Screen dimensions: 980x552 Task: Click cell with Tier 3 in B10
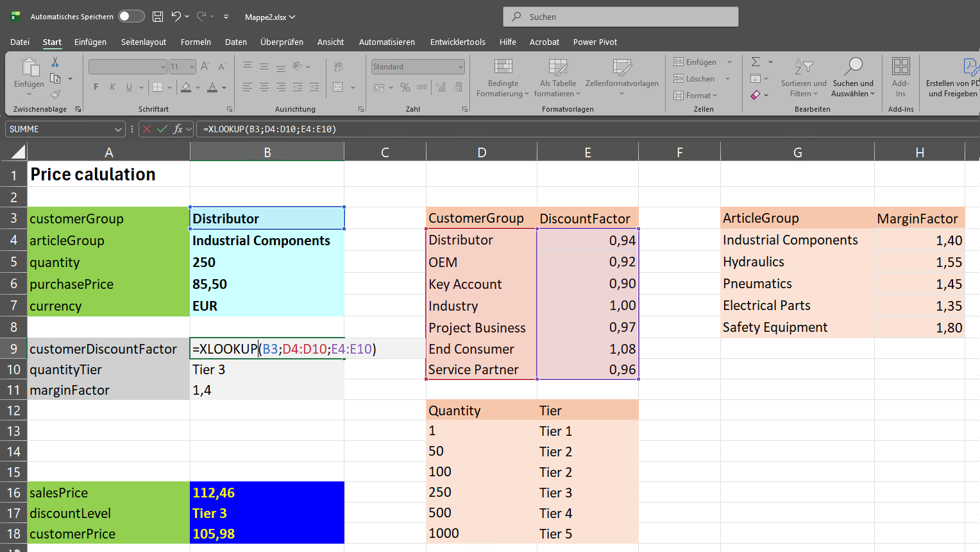click(x=267, y=370)
